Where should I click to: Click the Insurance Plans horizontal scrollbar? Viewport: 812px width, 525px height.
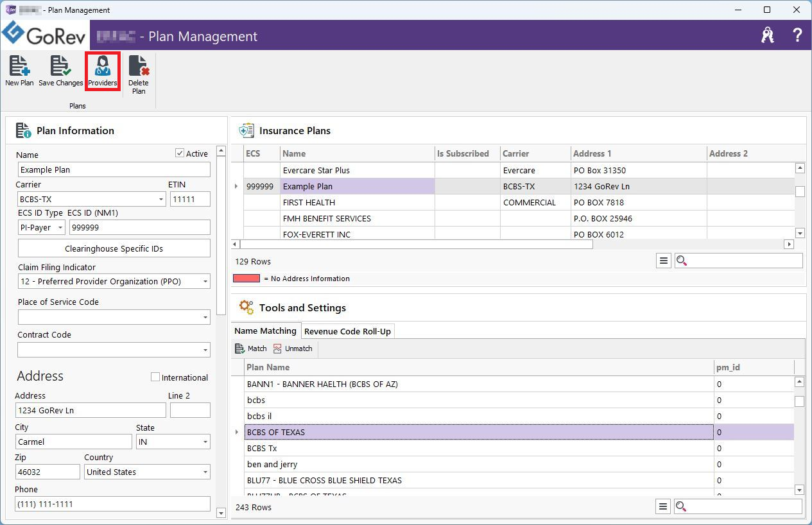(x=416, y=245)
